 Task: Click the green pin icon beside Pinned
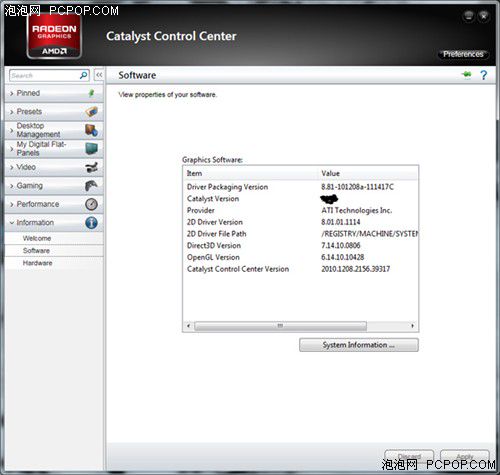coord(91,93)
